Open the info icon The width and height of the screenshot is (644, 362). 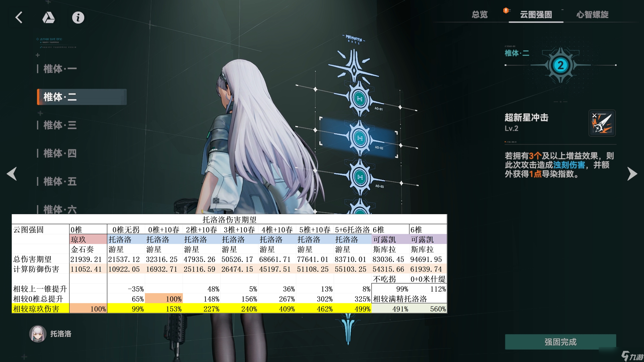(78, 18)
